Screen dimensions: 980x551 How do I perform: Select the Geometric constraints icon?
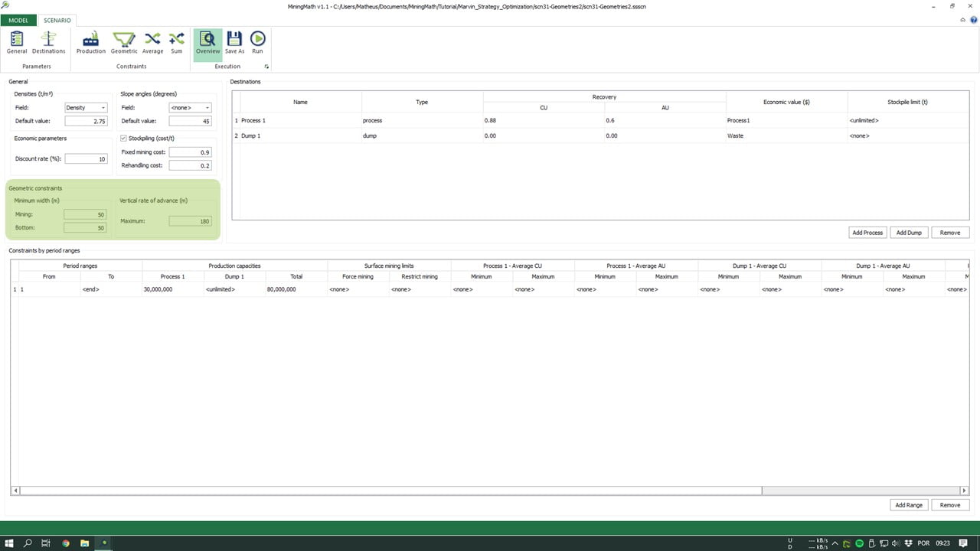tap(124, 42)
